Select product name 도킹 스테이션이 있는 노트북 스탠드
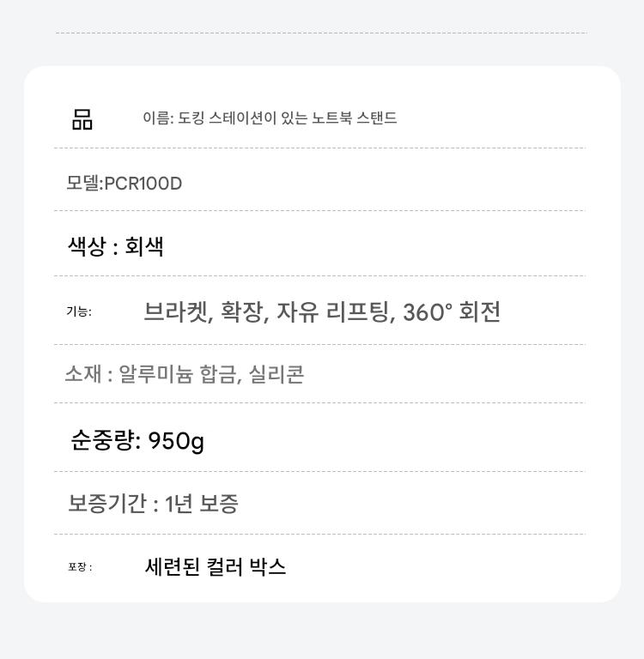 288,118
